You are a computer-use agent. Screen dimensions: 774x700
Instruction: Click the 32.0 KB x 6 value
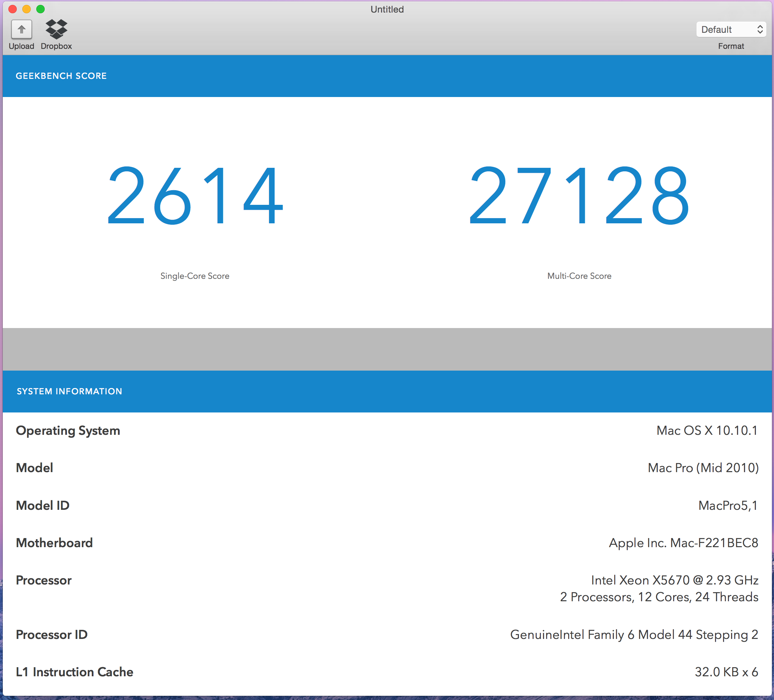point(727,672)
